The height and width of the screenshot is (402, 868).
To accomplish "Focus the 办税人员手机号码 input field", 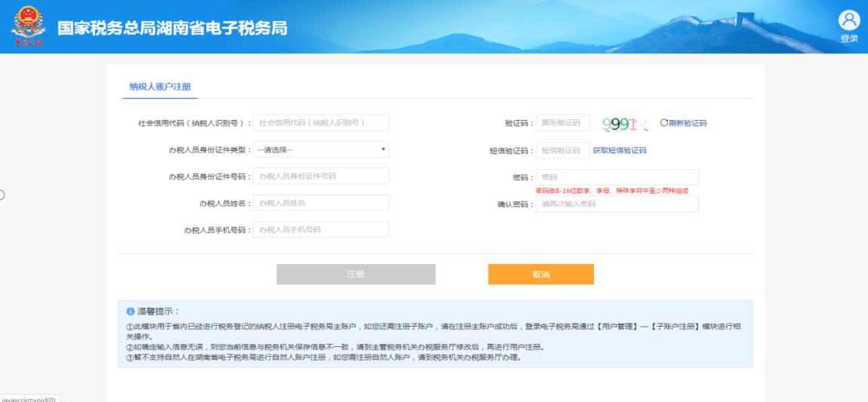I will pyautogui.click(x=321, y=229).
